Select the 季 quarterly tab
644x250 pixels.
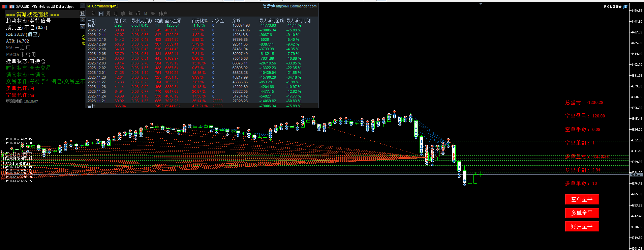pyautogui.click(x=123, y=13)
